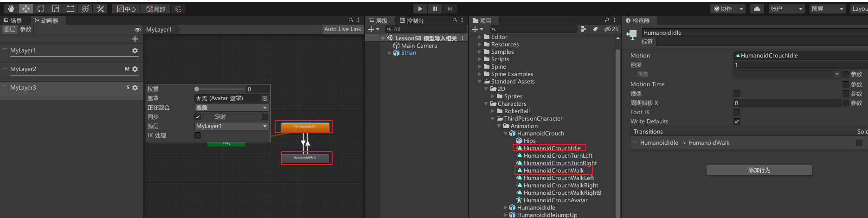Select the Hand (view) tool

tap(11, 9)
